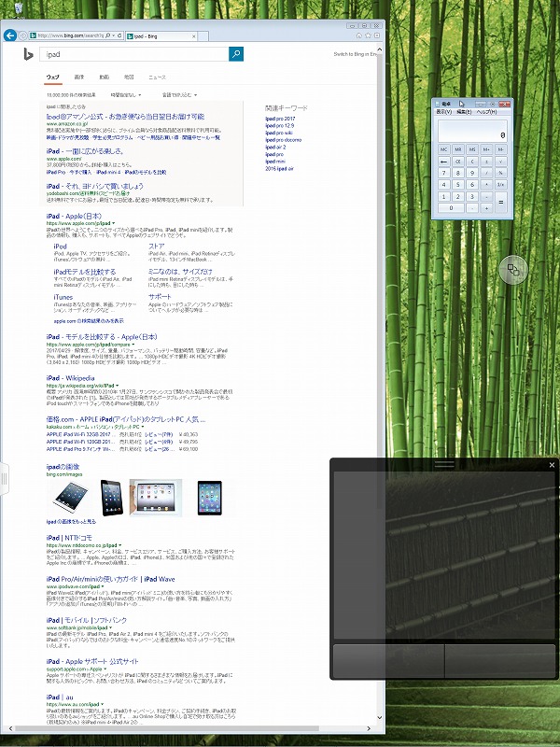
Task: Open the 'iPad - Wikipedia' search result
Action: (71, 378)
